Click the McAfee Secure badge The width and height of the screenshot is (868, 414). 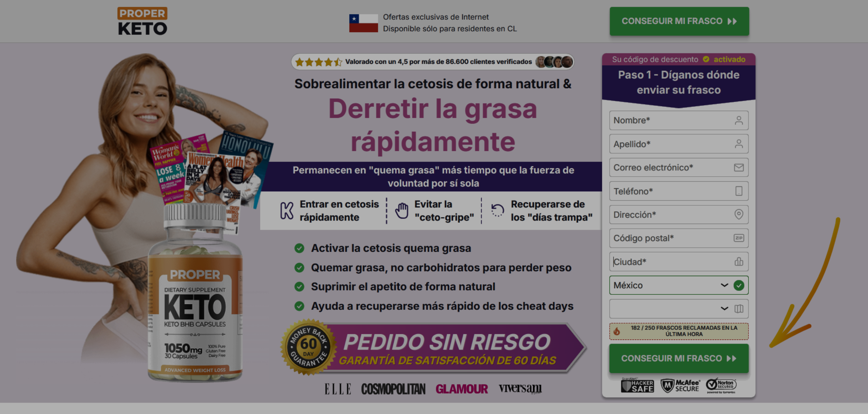(680, 386)
